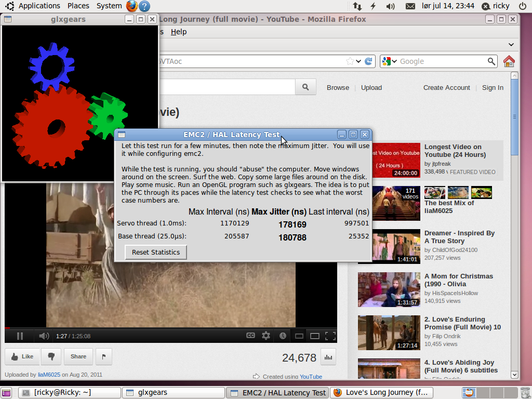Image resolution: width=532 pixels, height=399 pixels.
Task: Expand the list-all-tabs arrow in Firefox
Action: click(511, 45)
